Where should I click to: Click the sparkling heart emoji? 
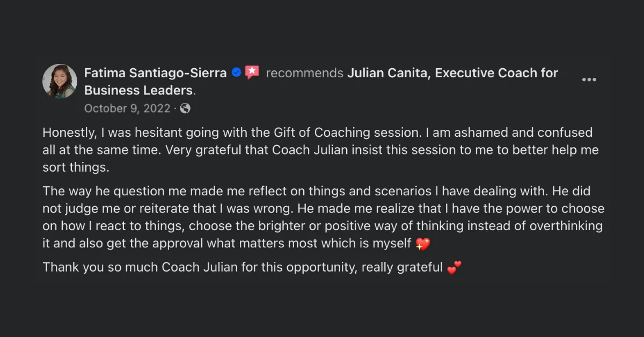423,244
